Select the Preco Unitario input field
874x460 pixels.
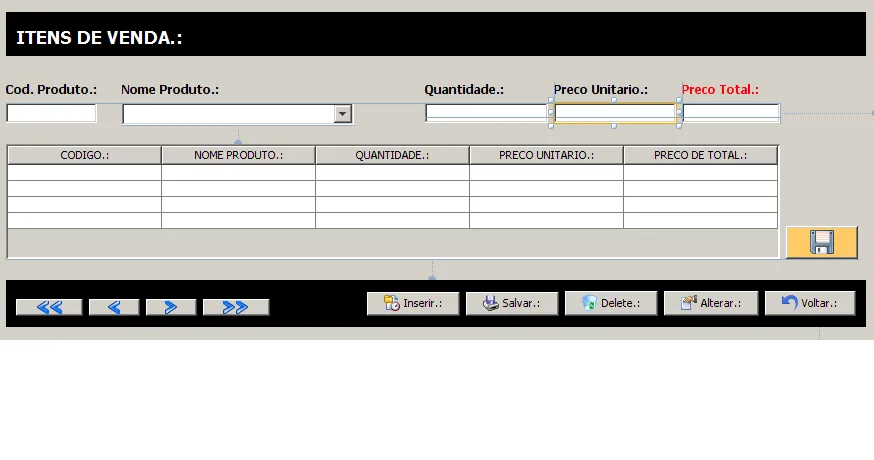point(615,113)
